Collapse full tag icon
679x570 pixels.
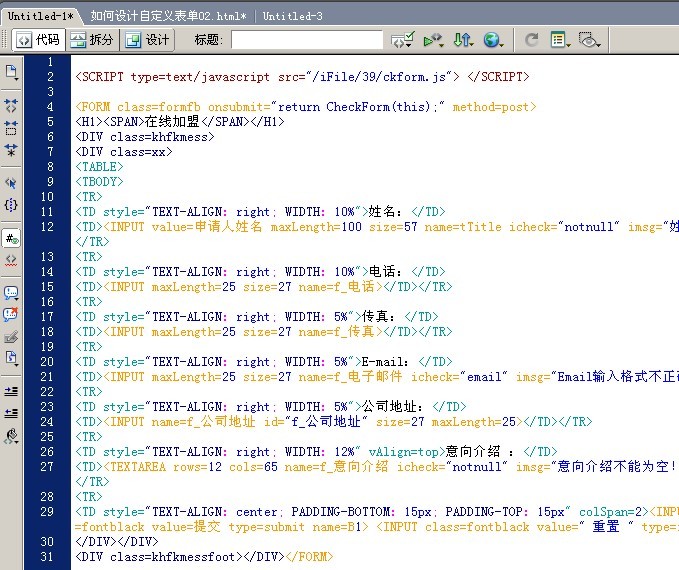[x=11, y=105]
